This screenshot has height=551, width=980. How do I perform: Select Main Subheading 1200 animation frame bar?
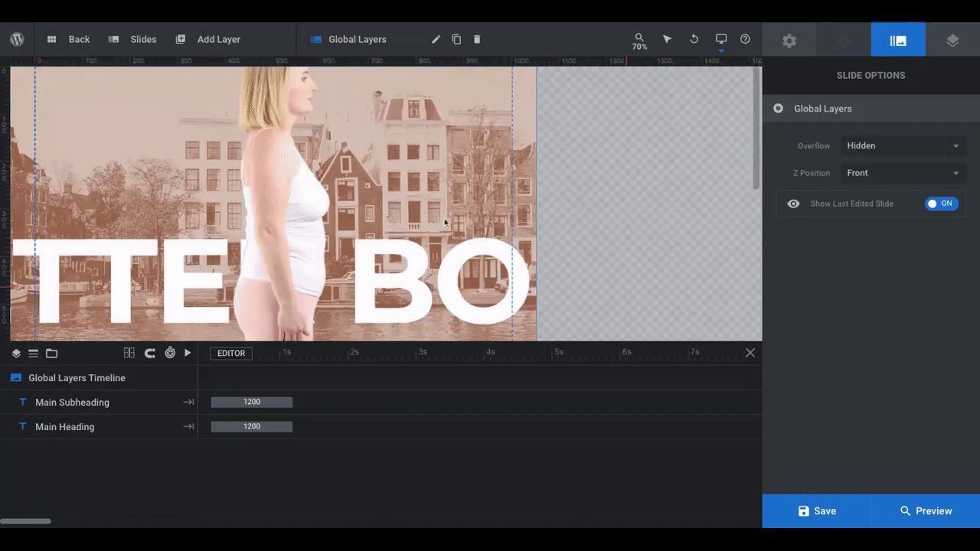[252, 403]
